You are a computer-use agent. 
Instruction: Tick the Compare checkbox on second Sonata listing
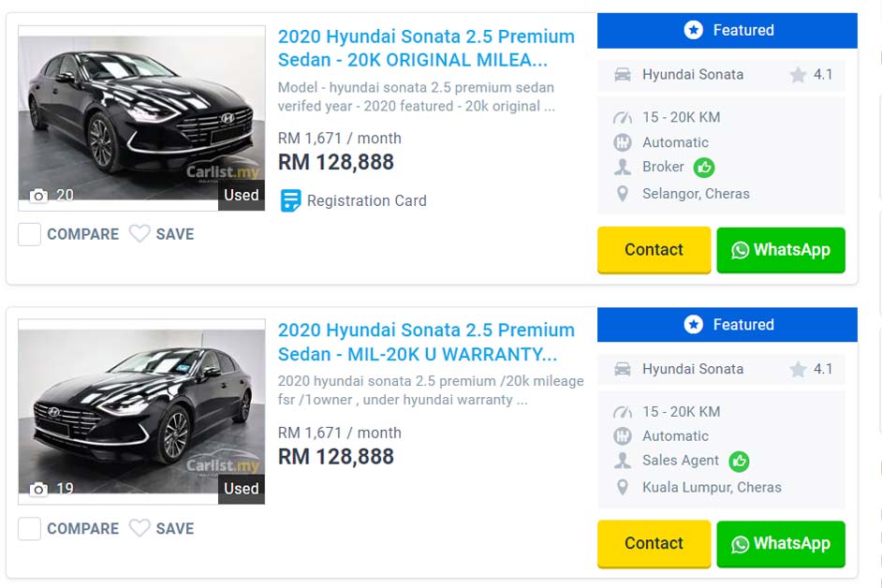coord(30,528)
